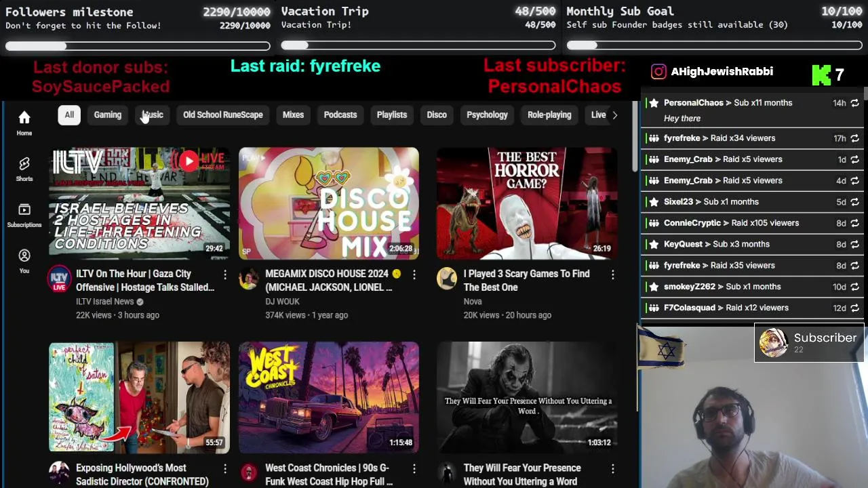
Task: Select the Podcasts filter chip
Action: (340, 115)
